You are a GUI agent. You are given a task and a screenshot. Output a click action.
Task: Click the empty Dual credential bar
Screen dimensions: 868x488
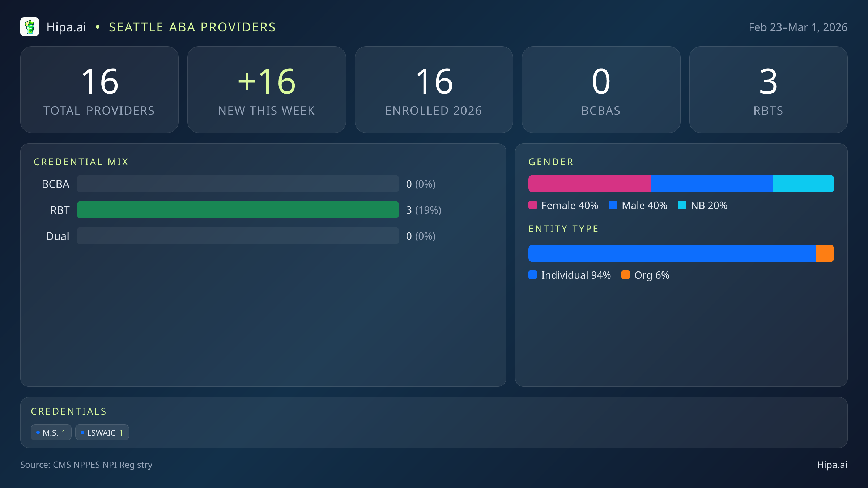tap(238, 236)
